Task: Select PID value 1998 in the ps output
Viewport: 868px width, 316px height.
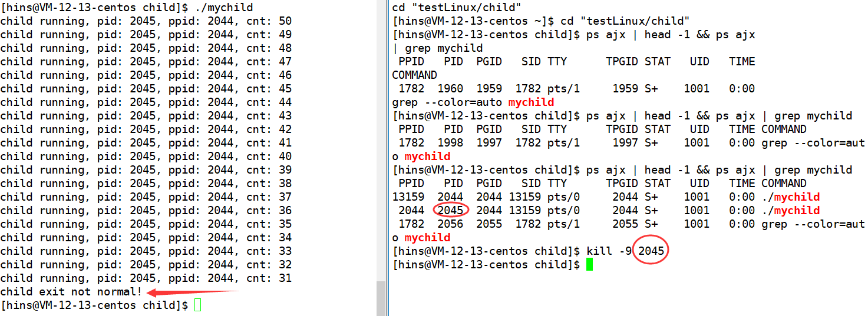Action: coord(450,143)
